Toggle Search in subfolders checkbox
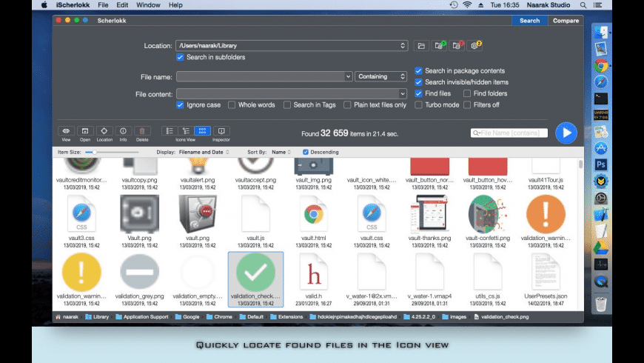 click(180, 57)
